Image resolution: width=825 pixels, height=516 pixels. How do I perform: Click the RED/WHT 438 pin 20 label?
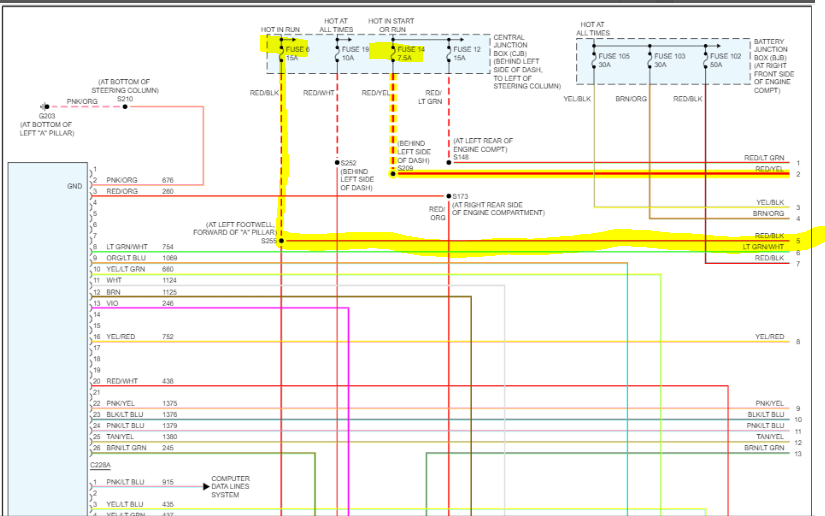tap(124, 381)
